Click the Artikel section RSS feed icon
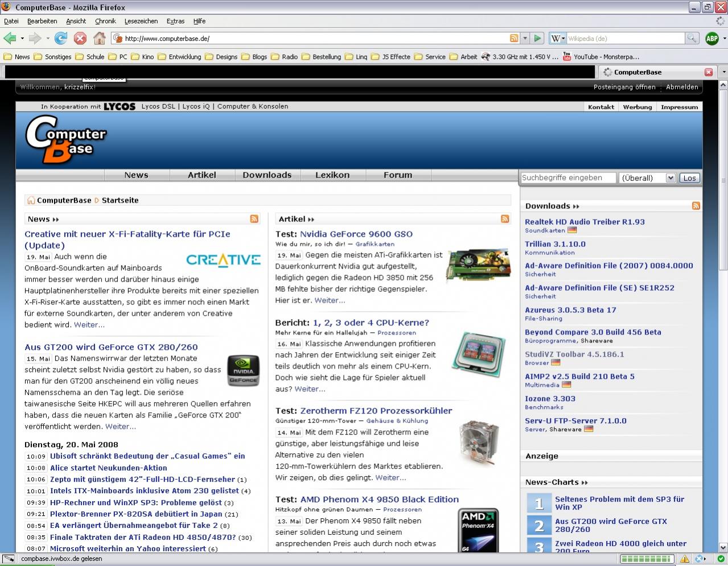 505,219
